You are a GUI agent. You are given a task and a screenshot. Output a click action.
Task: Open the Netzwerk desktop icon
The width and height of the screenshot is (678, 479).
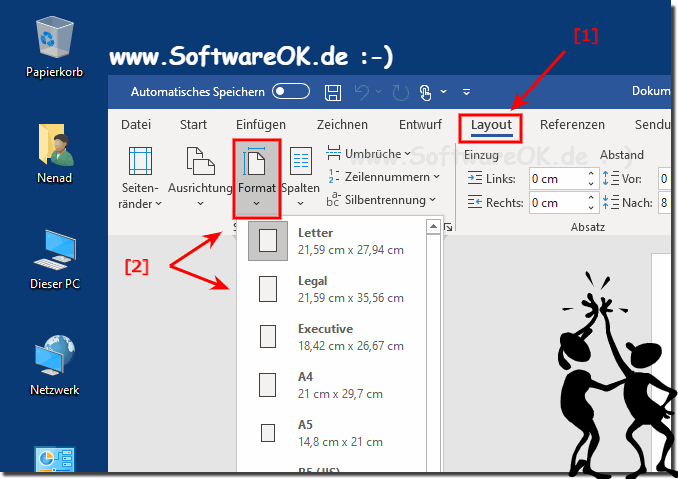click(55, 365)
